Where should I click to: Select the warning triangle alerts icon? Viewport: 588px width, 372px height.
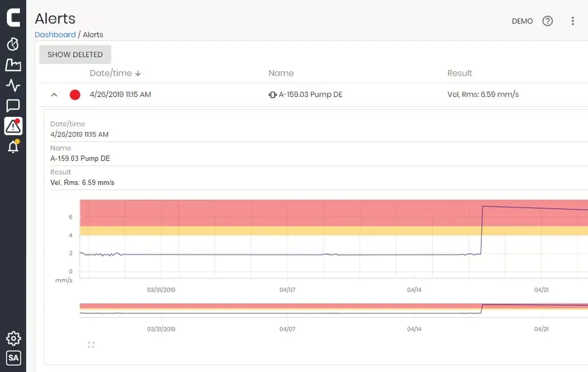[13, 126]
